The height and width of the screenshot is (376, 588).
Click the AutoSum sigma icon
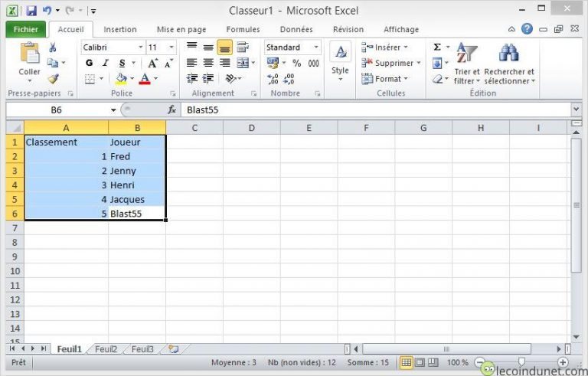click(437, 47)
